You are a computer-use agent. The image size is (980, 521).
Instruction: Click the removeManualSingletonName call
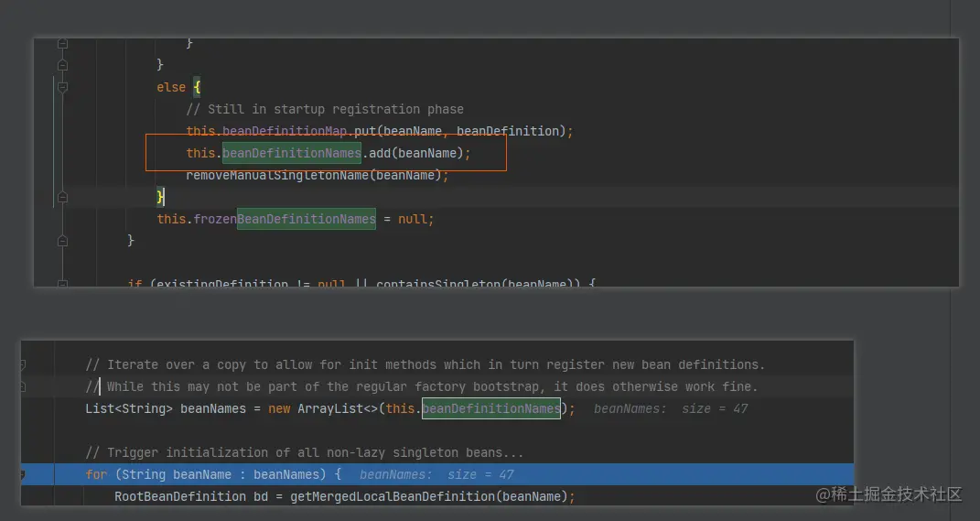[314, 175]
